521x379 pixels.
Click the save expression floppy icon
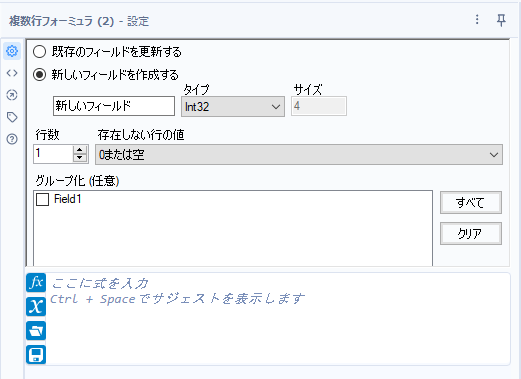pyautogui.click(x=36, y=354)
